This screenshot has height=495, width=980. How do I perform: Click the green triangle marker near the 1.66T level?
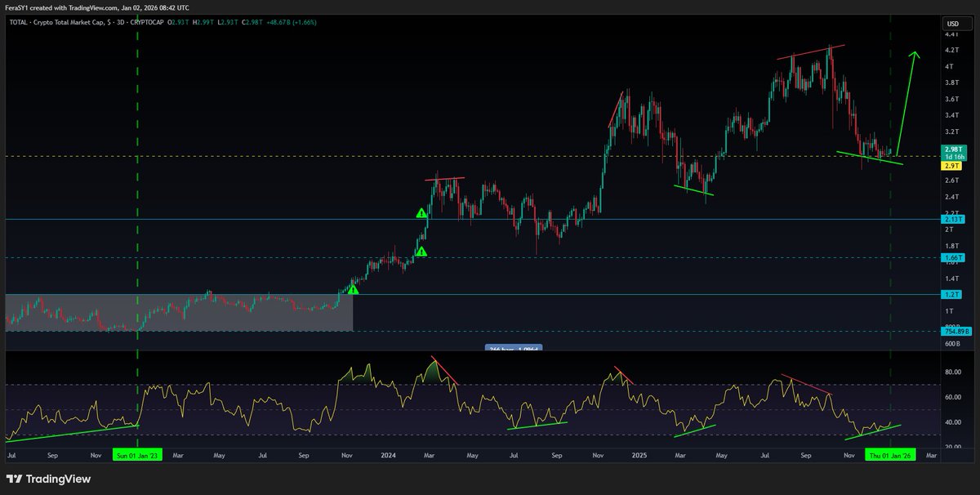[421, 252]
